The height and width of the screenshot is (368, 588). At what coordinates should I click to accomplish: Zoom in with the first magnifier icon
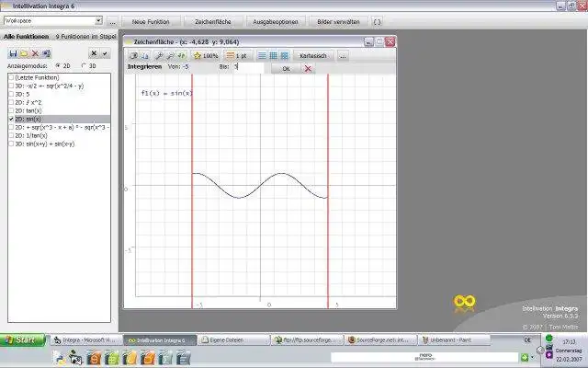pos(159,55)
